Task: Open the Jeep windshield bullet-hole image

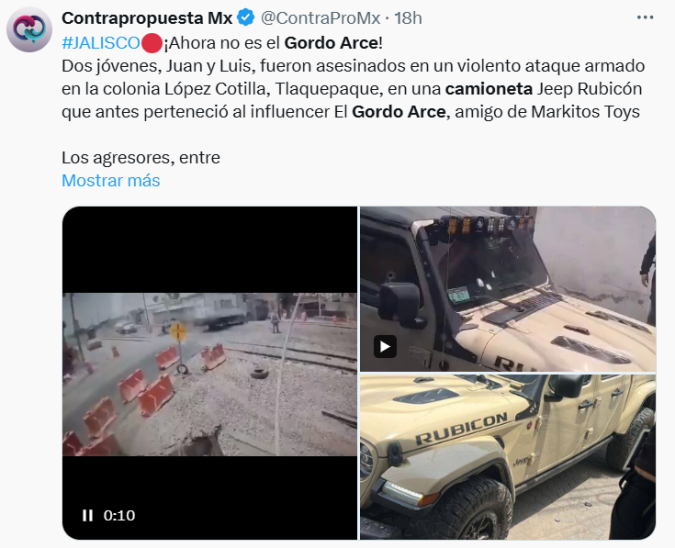Action: click(x=508, y=289)
